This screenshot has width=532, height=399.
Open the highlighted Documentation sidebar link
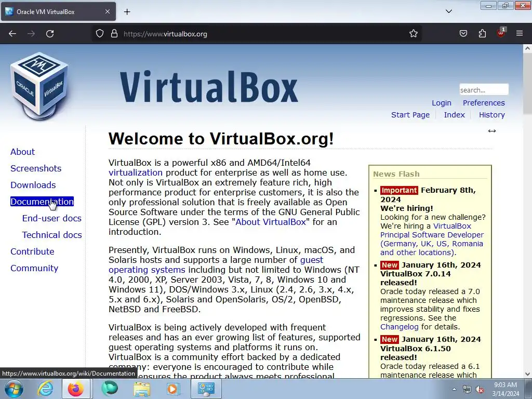pos(42,202)
